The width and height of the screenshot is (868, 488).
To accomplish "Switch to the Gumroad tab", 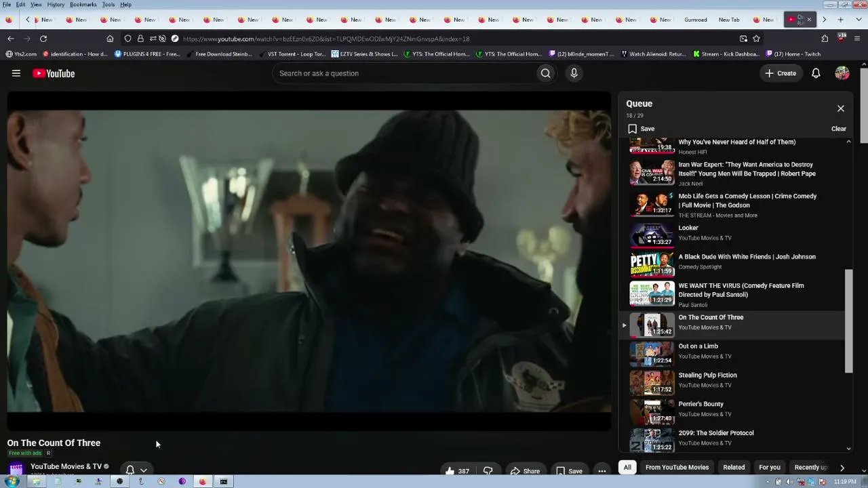I will 696,20.
